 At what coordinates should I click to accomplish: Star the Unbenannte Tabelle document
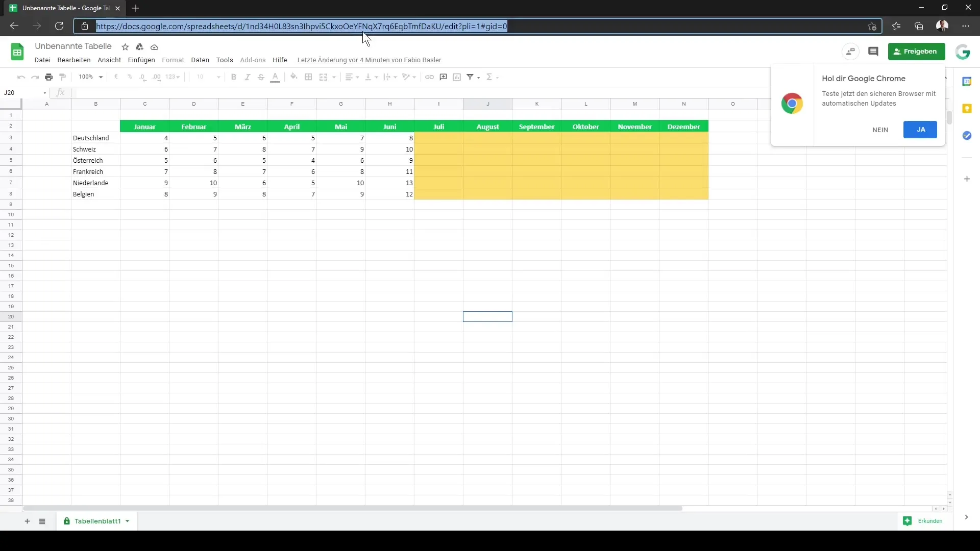125,47
